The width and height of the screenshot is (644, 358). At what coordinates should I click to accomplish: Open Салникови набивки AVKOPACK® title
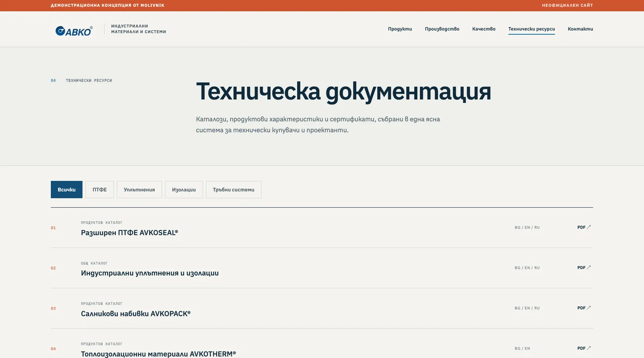tap(136, 314)
